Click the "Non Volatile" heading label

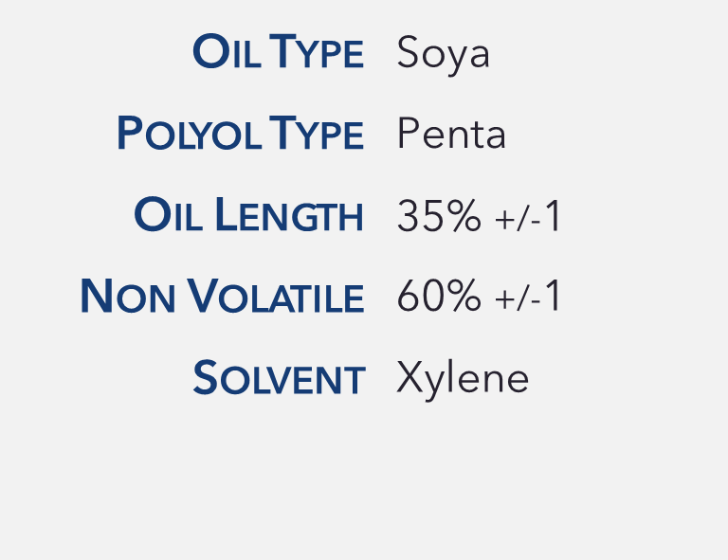click(x=222, y=298)
